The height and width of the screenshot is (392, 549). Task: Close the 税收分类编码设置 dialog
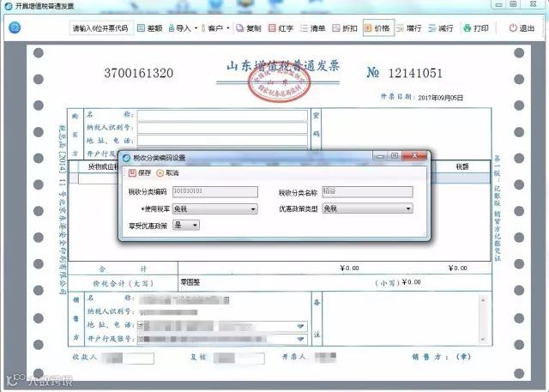pos(414,156)
